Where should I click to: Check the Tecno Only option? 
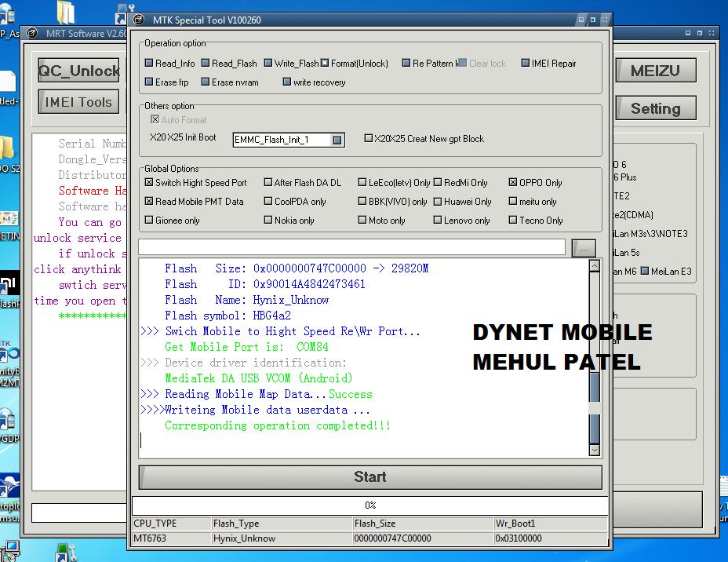[512, 220]
